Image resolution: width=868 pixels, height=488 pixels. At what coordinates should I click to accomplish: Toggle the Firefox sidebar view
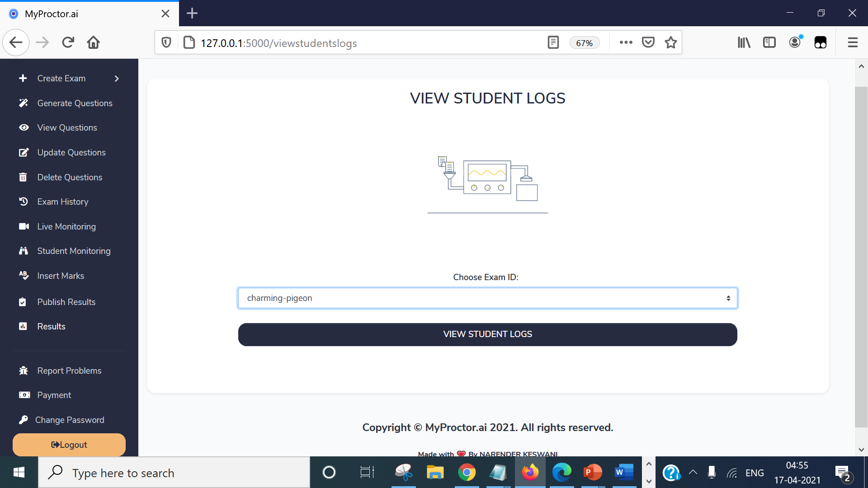pos(769,42)
